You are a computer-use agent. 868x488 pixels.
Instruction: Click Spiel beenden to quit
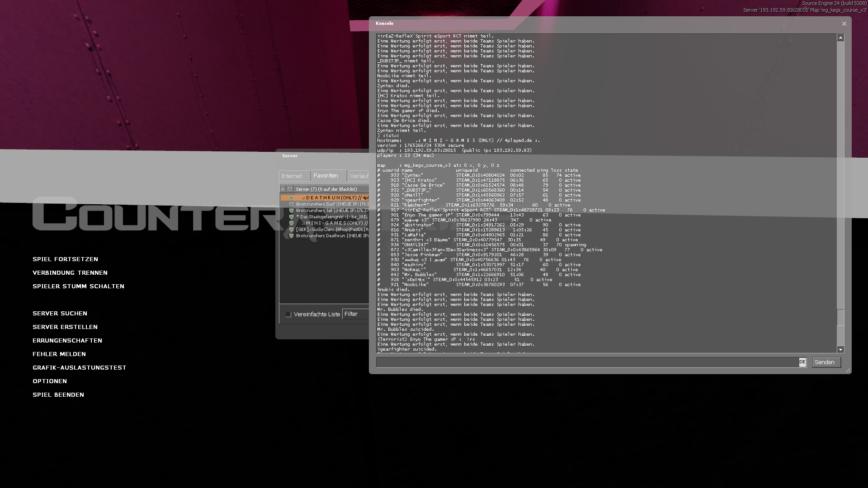click(58, 394)
